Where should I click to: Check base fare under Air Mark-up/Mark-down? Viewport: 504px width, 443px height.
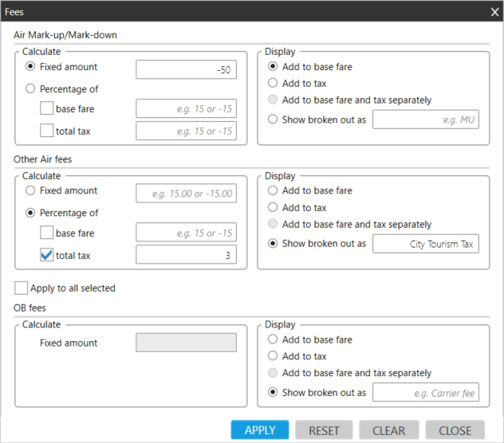(x=47, y=108)
